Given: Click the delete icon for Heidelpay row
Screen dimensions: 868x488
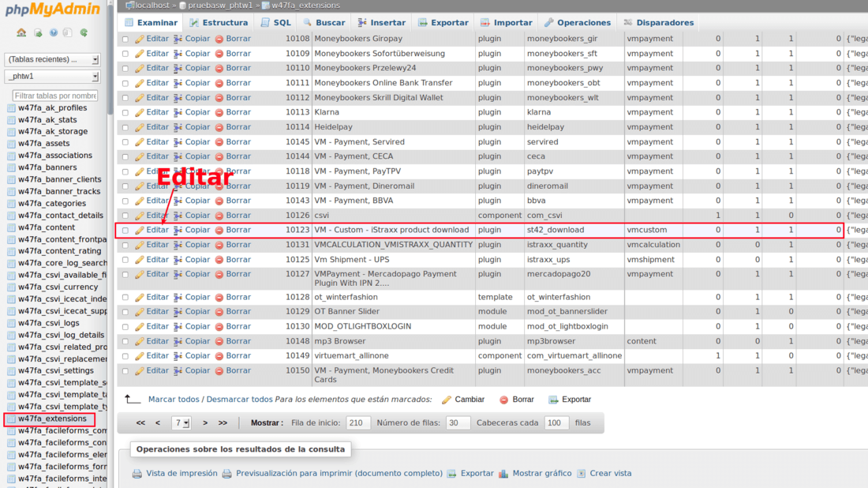Looking at the screenshot, I should click(x=219, y=127).
